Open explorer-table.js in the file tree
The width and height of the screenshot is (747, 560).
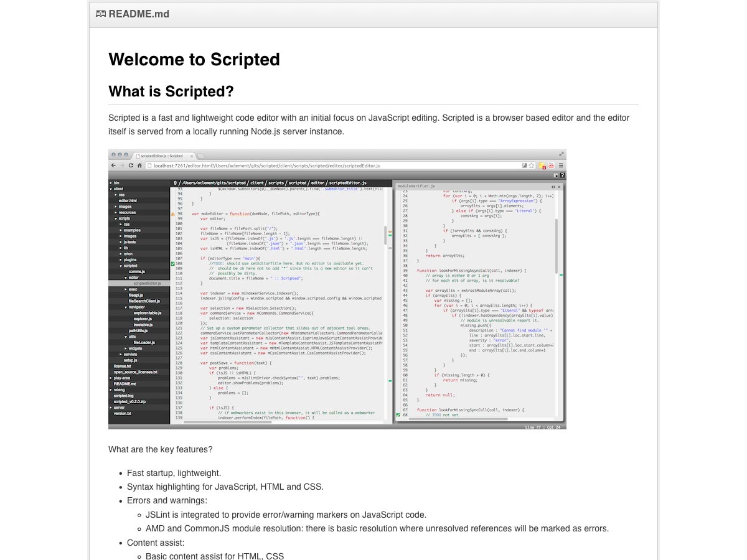[147, 313]
